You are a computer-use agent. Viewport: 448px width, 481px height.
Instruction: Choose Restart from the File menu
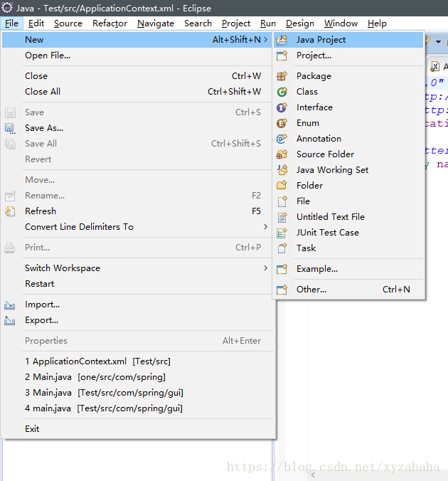point(137,284)
